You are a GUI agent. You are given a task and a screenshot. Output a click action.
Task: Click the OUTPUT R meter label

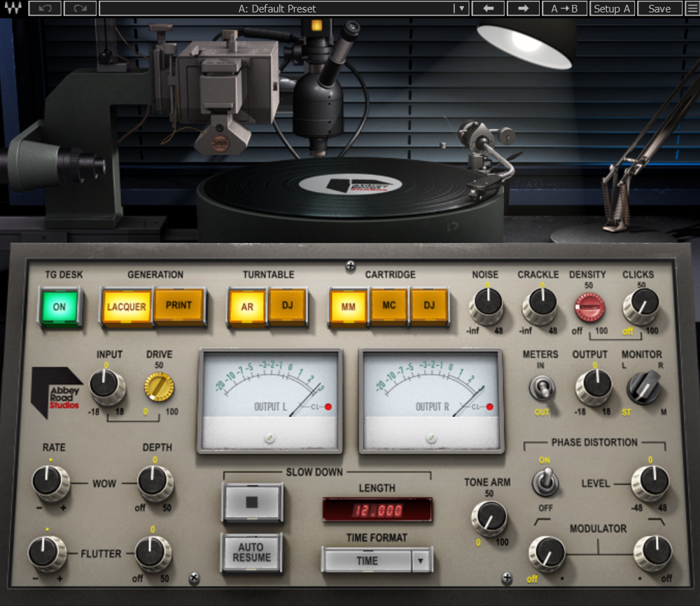click(x=432, y=407)
